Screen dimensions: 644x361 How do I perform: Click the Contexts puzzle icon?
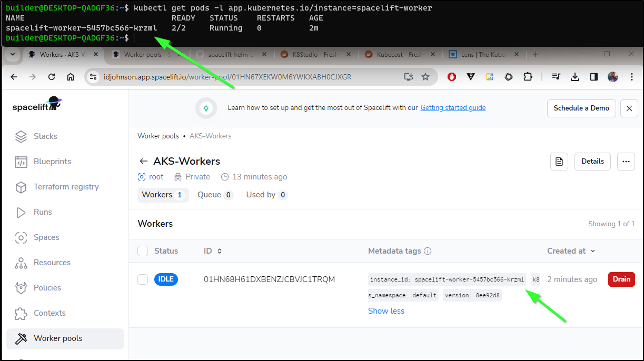coord(21,313)
